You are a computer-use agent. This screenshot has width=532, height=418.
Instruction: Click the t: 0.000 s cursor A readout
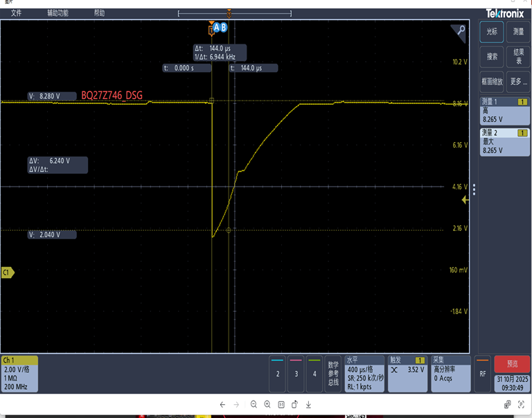(186, 68)
